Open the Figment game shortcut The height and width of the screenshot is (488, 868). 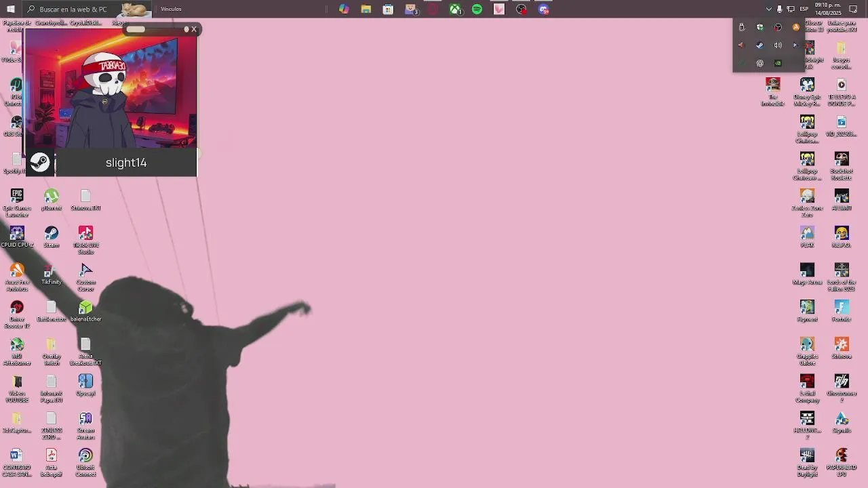(807, 311)
